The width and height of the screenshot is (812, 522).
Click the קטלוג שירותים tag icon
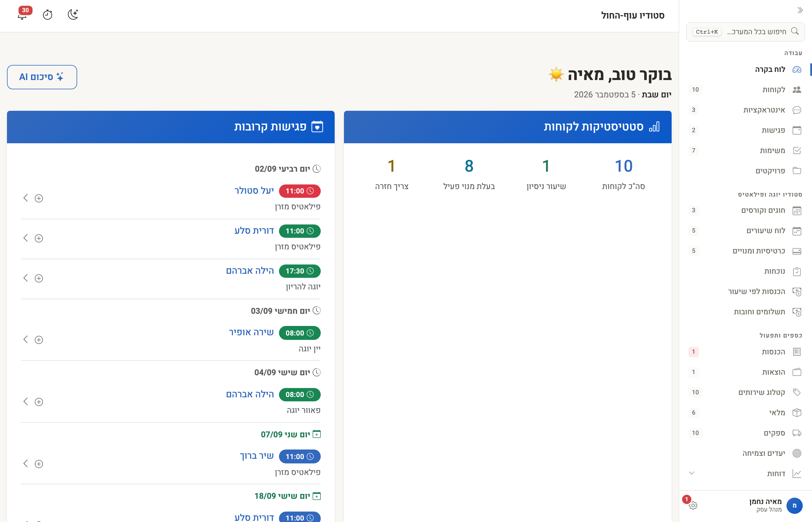[797, 393]
